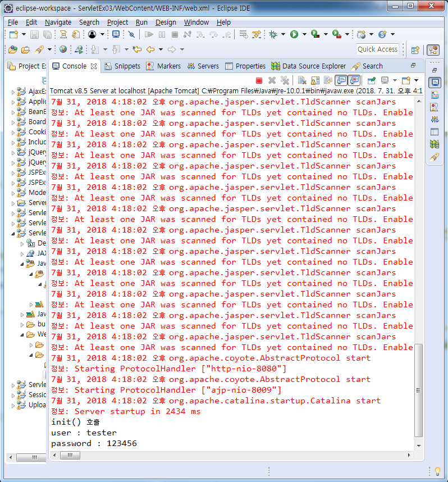Open dropdown arrow next to Debug button

(283, 34)
